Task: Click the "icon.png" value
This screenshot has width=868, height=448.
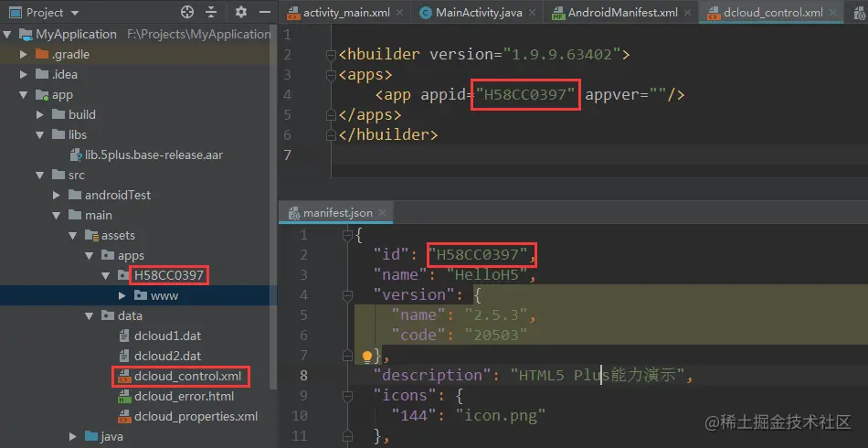Action: pos(501,415)
